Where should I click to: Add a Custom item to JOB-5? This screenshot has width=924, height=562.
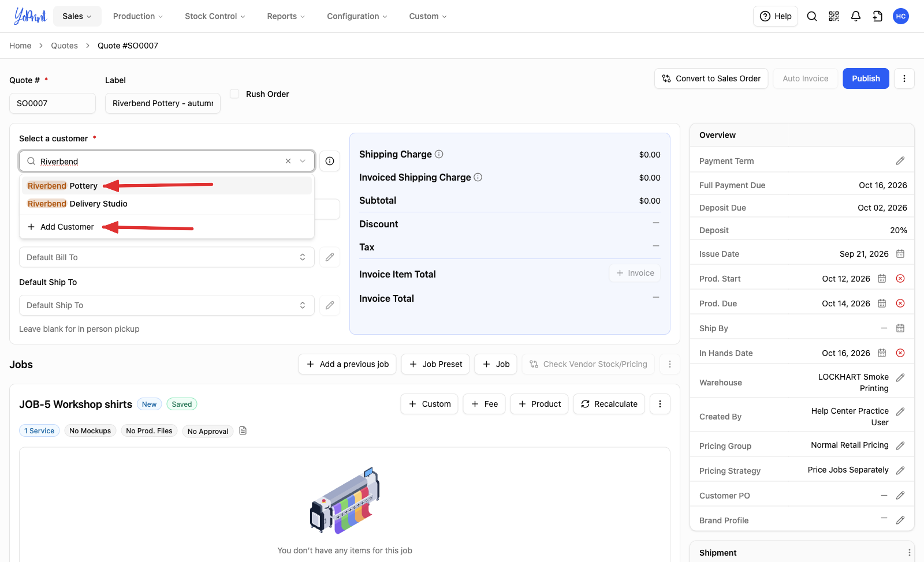(430, 404)
